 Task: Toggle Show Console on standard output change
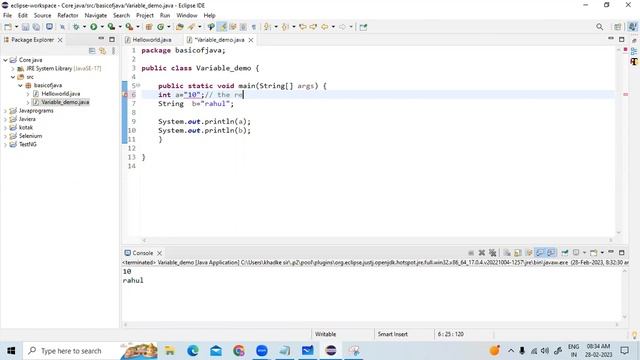click(540, 253)
